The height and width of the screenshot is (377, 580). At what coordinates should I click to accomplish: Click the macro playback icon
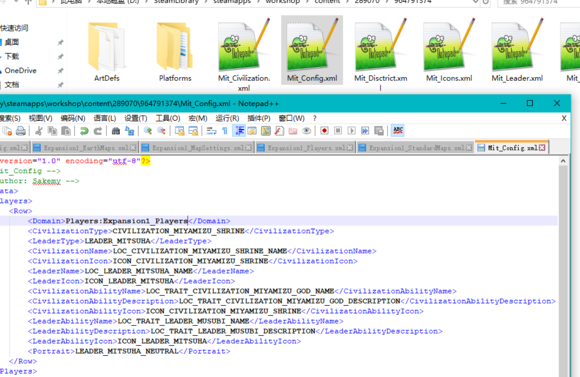(x=351, y=131)
